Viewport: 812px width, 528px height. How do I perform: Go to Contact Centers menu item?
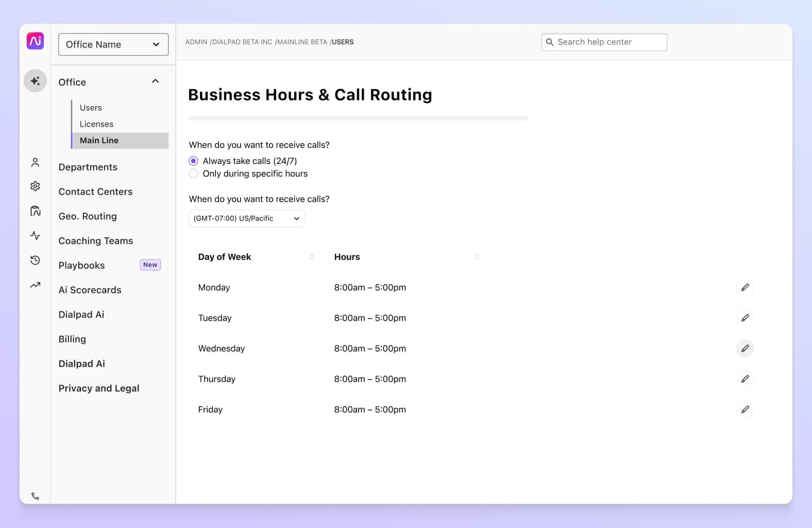pyautogui.click(x=95, y=192)
